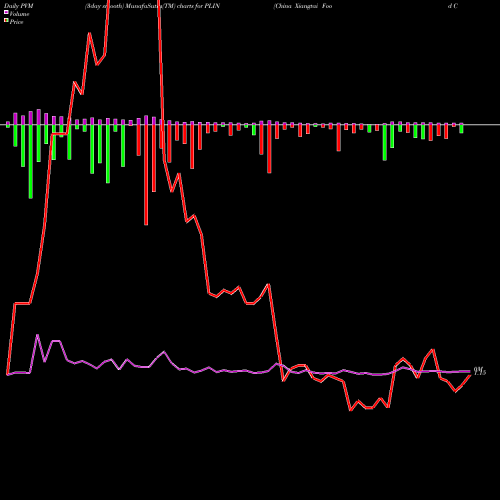This screenshot has height=500, width=500.
Task: Click the Price legend swatch
Action: tap(6, 21)
